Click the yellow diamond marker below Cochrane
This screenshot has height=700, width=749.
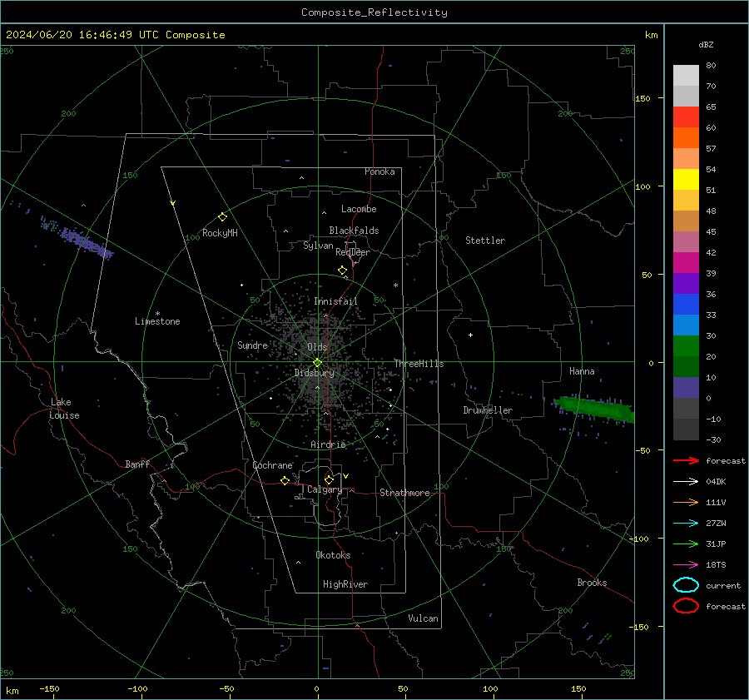point(285,480)
